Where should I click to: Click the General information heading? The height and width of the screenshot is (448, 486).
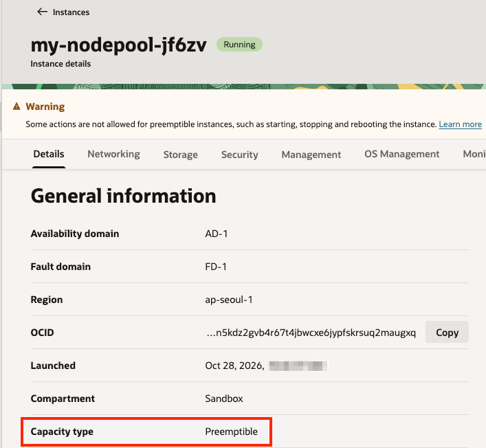coord(123,196)
